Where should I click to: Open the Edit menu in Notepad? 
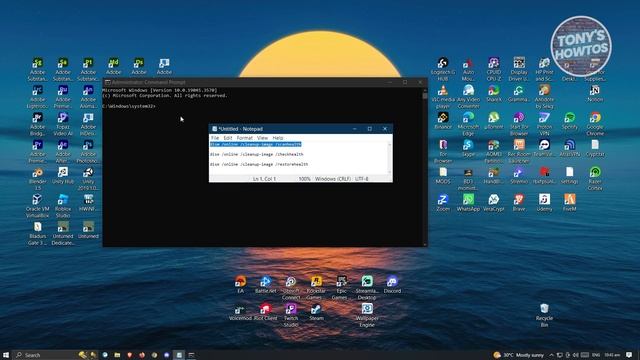(x=228, y=138)
